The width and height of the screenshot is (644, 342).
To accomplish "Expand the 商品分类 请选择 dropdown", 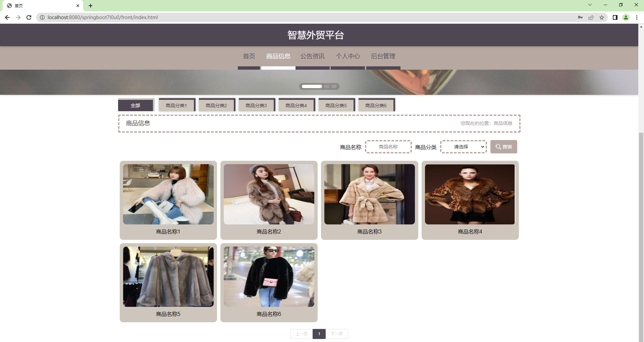I will coord(464,147).
